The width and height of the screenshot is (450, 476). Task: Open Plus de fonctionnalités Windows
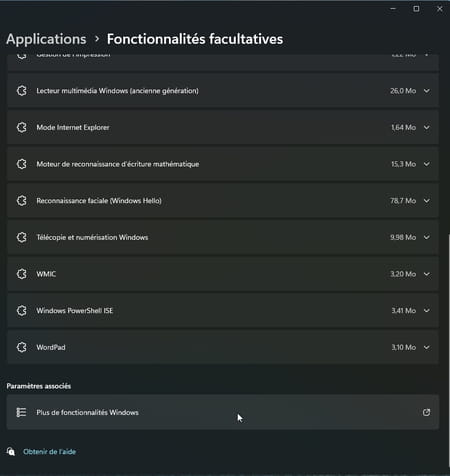[x=223, y=412]
